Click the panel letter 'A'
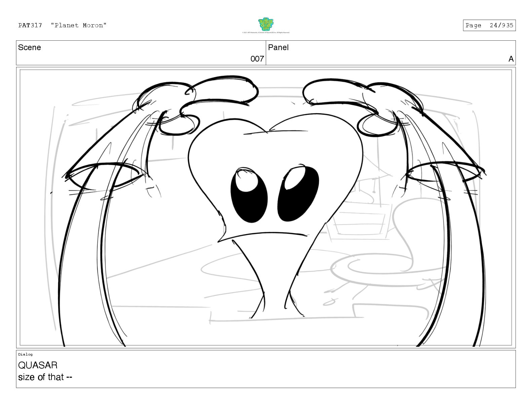 click(x=511, y=59)
